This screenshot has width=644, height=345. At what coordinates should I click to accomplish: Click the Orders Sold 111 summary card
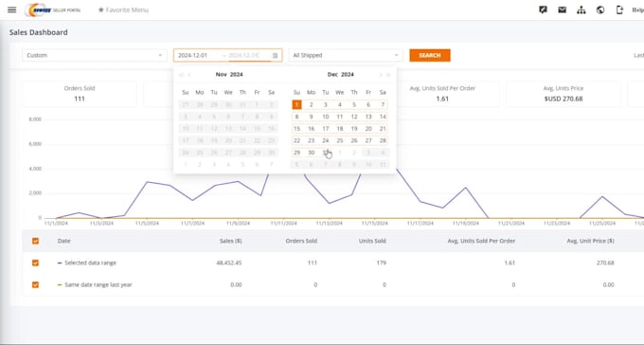80,94
